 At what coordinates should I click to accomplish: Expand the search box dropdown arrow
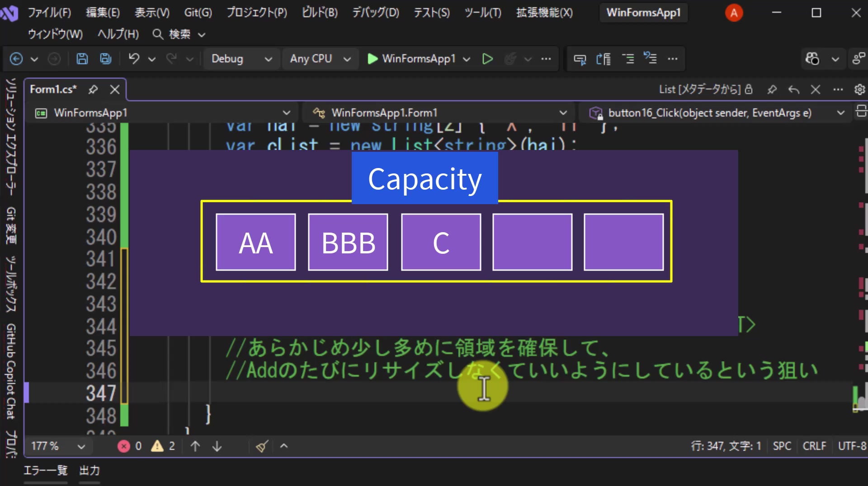[x=202, y=34]
